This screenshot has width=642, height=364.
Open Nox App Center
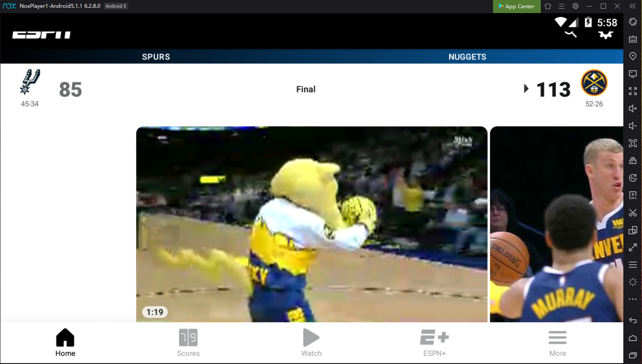[516, 7]
